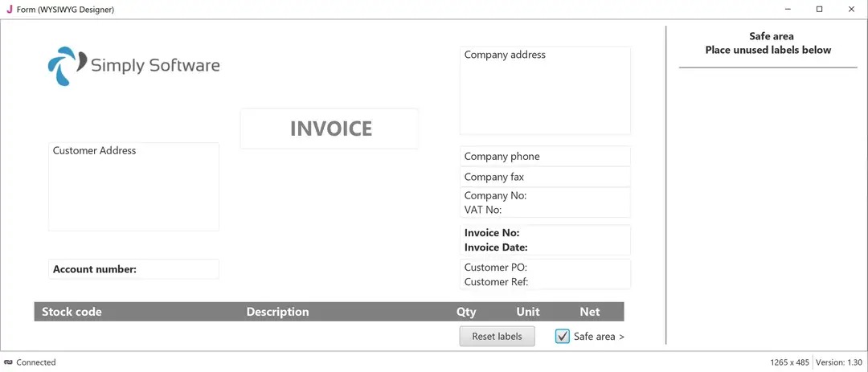Image resolution: width=868 pixels, height=372 pixels.
Task: Click the Qty column header
Action: coord(466,312)
